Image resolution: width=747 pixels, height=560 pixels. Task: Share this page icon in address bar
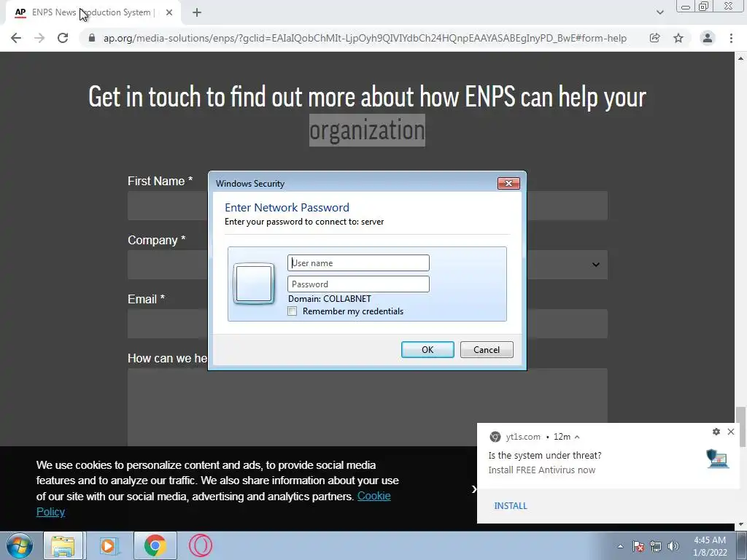coord(654,38)
